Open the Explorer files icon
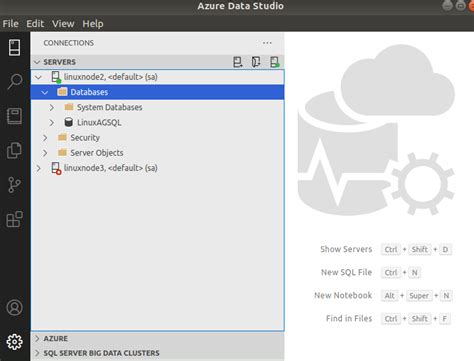 (x=14, y=150)
